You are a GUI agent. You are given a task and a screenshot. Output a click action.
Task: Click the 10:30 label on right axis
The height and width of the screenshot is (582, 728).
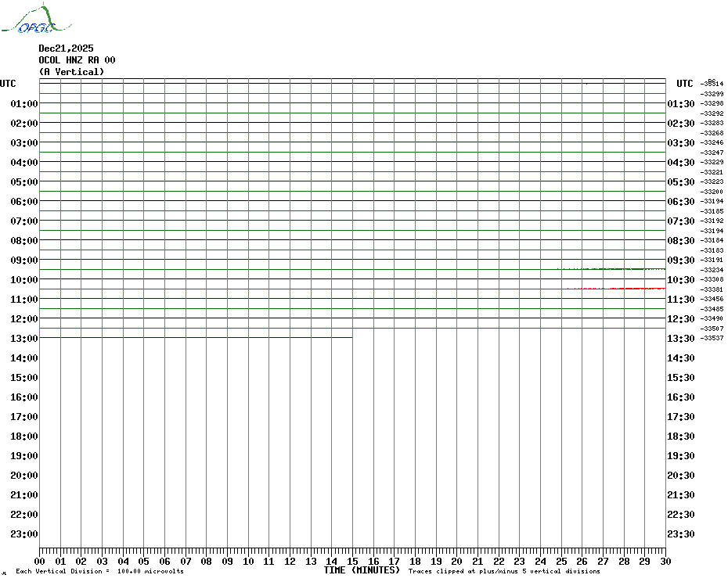tap(680, 280)
